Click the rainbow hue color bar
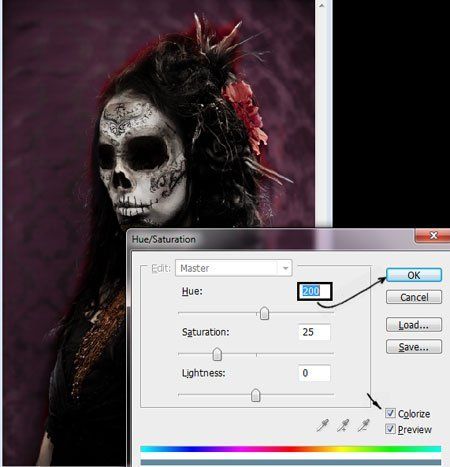450x467 pixels. pyautogui.click(x=291, y=449)
